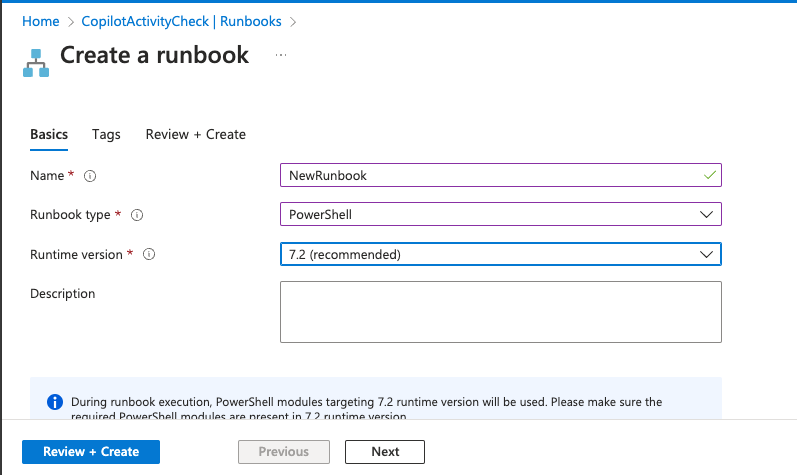Expand the Runtime version 7.2 dropdown
Screen dimensions: 797x475
point(500,255)
